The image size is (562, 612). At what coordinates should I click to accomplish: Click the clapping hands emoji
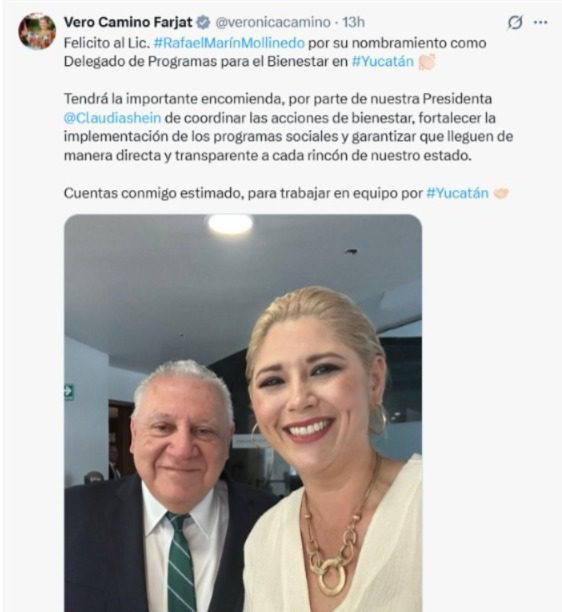pyautogui.click(x=427, y=62)
